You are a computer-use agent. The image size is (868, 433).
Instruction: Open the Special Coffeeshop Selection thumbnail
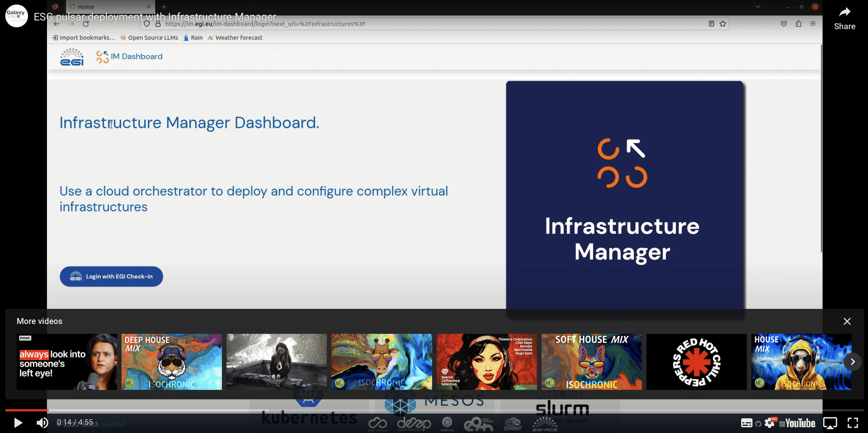tap(487, 362)
